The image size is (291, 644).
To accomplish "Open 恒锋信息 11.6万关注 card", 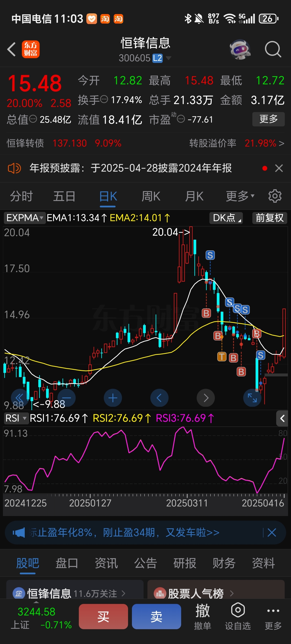I will pos(75,590).
